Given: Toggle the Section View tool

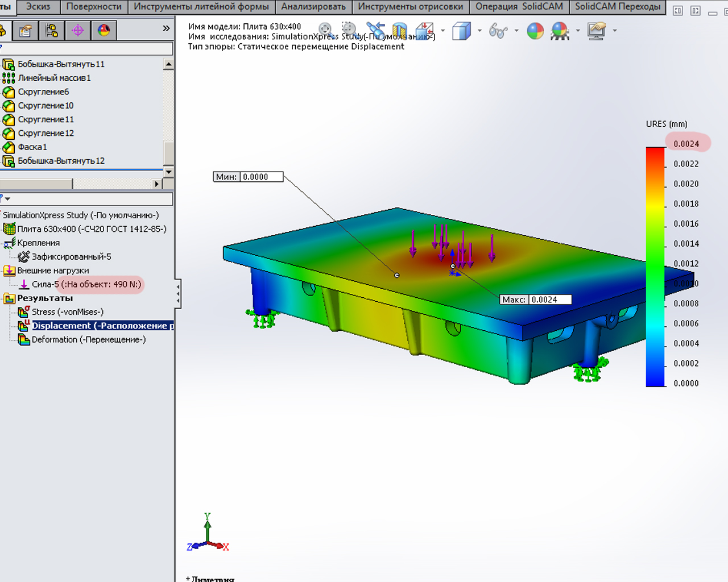Looking at the screenshot, I should pos(400,31).
